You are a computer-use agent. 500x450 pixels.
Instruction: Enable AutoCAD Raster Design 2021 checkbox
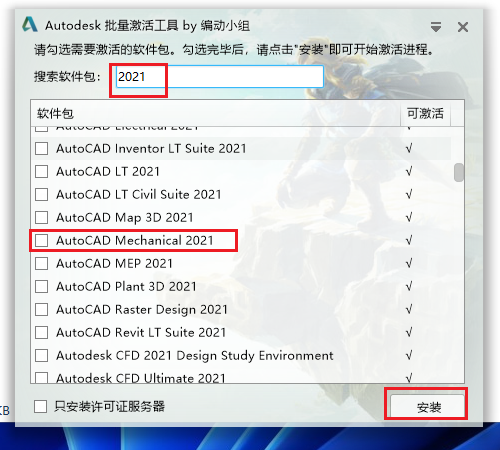41,309
